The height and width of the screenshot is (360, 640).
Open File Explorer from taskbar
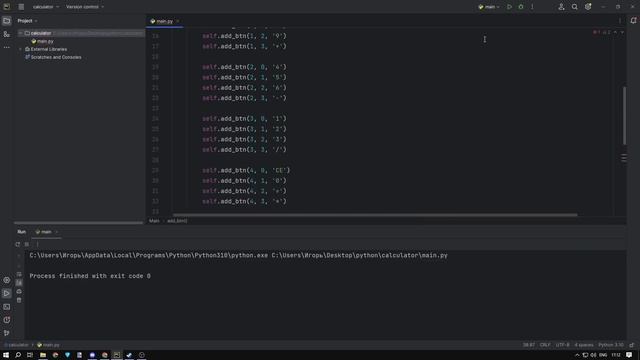[42, 355]
